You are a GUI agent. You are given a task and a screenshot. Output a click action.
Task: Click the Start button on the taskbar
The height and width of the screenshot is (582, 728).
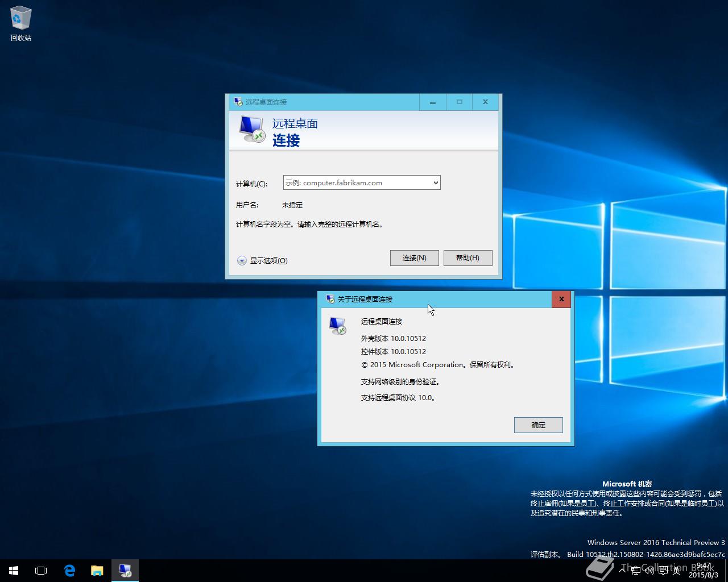(14, 571)
